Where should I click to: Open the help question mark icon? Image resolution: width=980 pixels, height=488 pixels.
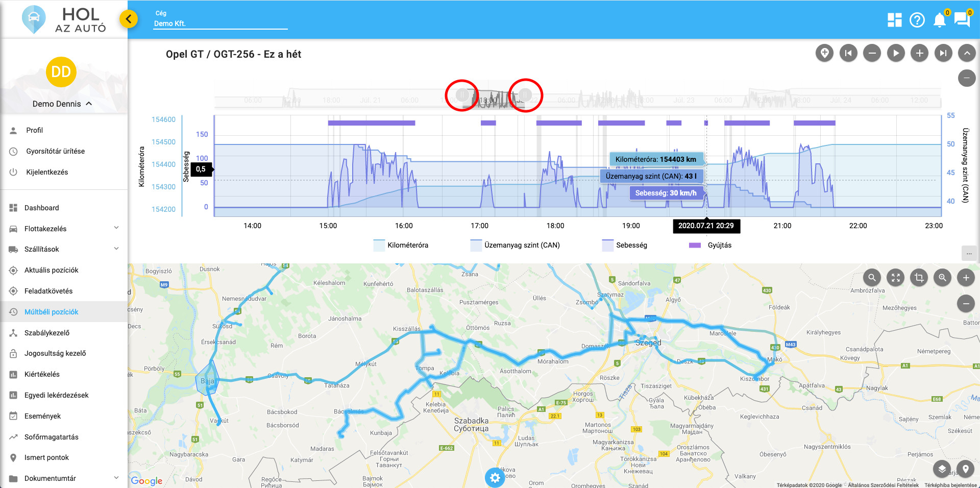click(917, 20)
